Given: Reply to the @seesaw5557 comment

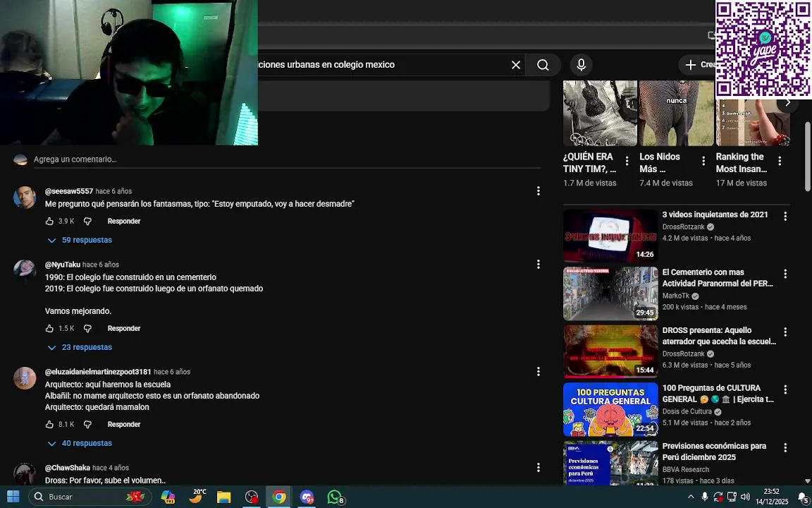Looking at the screenshot, I should point(124,222).
